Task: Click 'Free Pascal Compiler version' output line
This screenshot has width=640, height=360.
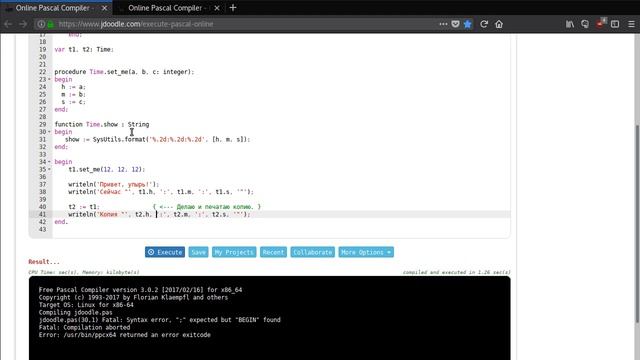Action: 140,290
